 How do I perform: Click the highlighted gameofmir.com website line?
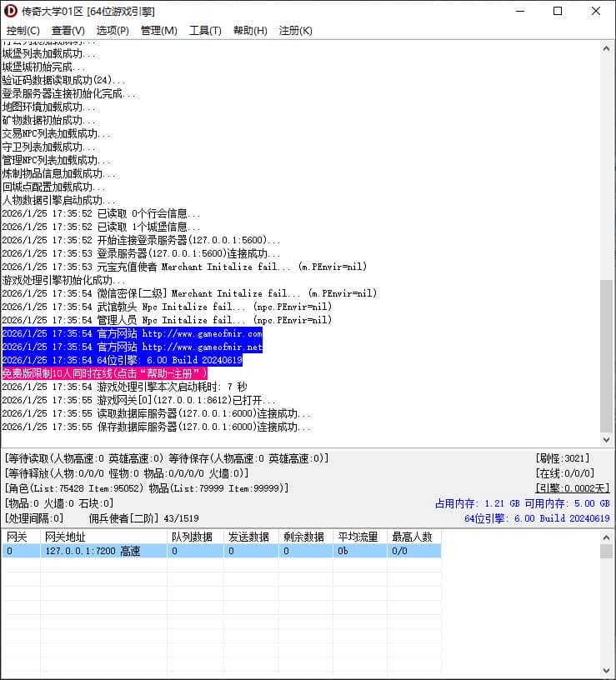(133, 333)
